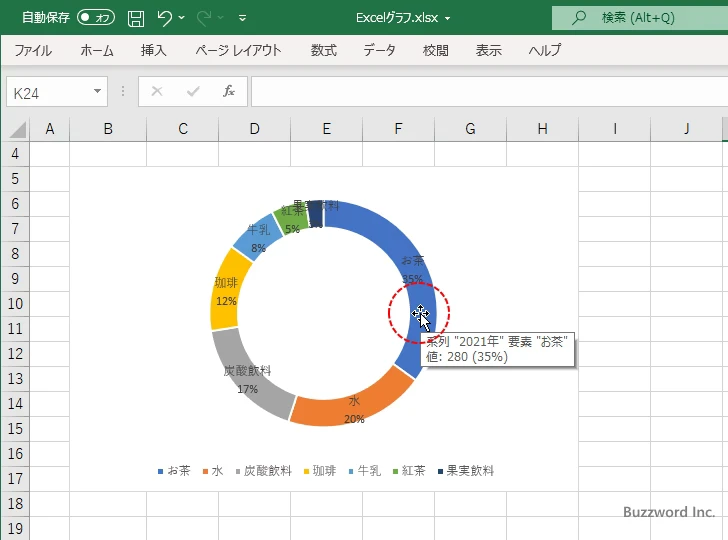
Task: Select column I header
Action: (615, 129)
